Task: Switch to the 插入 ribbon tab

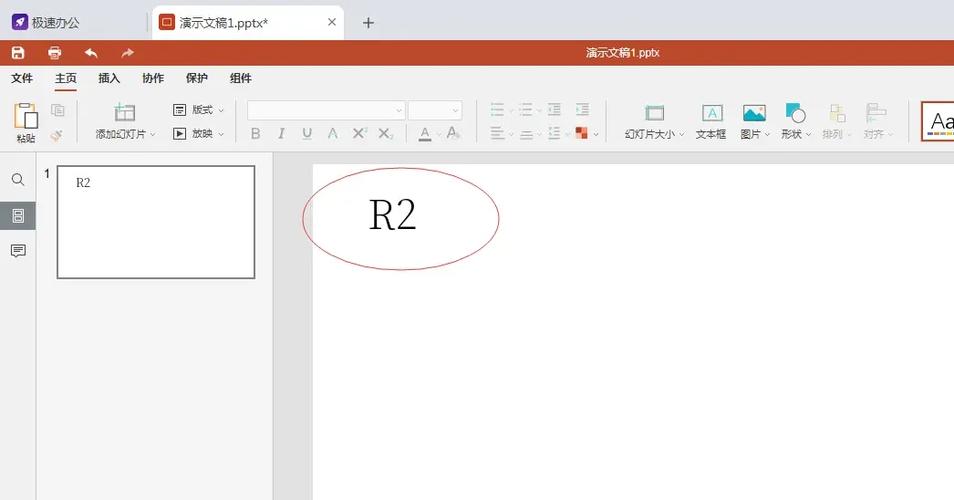Action: point(110,78)
